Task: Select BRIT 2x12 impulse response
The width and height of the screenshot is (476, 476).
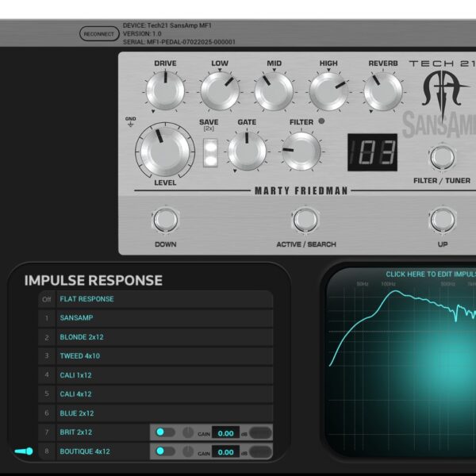Action: click(x=94, y=432)
